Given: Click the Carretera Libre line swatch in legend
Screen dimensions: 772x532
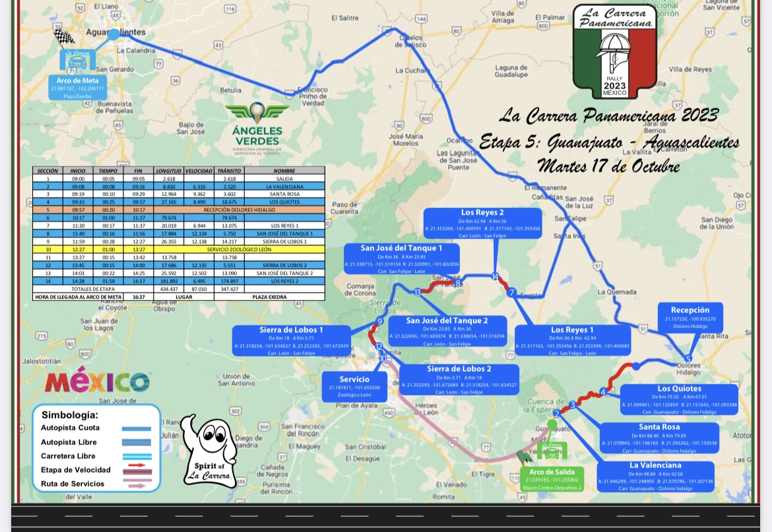Looking at the screenshot, I should (137, 457).
